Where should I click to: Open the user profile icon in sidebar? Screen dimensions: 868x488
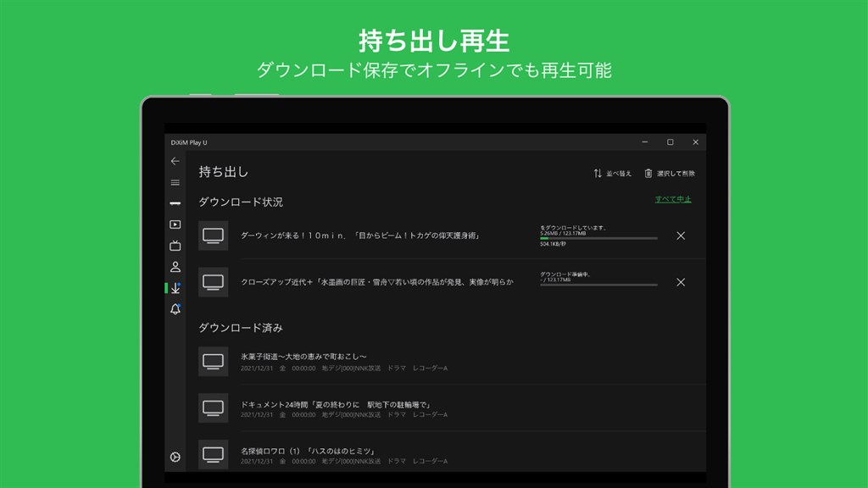tap(175, 267)
